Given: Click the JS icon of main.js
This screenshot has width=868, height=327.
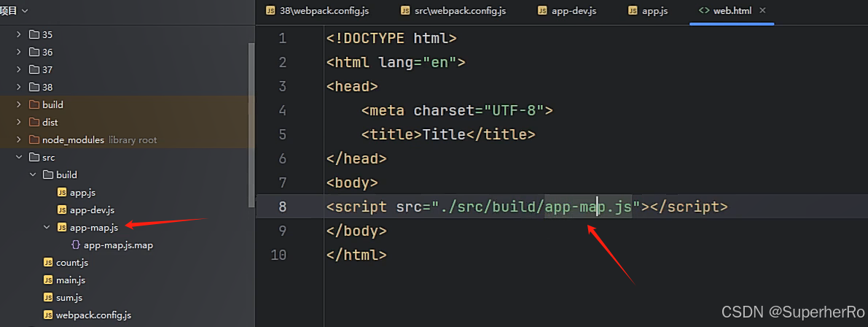Looking at the screenshot, I should point(48,280).
